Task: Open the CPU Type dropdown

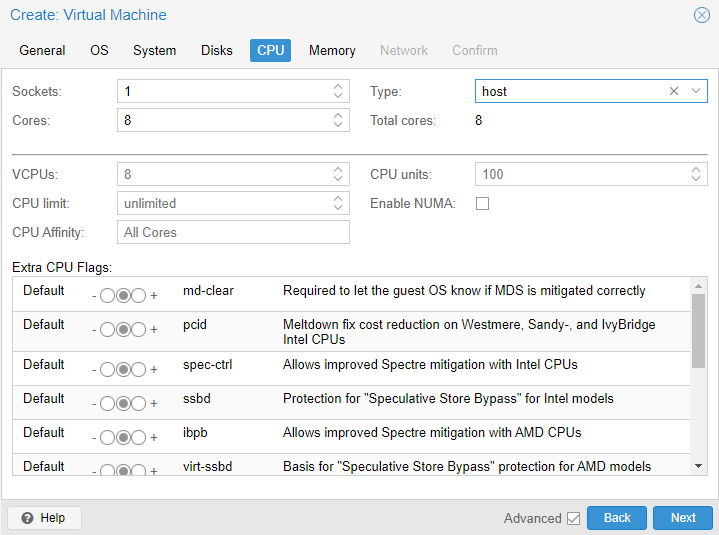Action: click(696, 91)
